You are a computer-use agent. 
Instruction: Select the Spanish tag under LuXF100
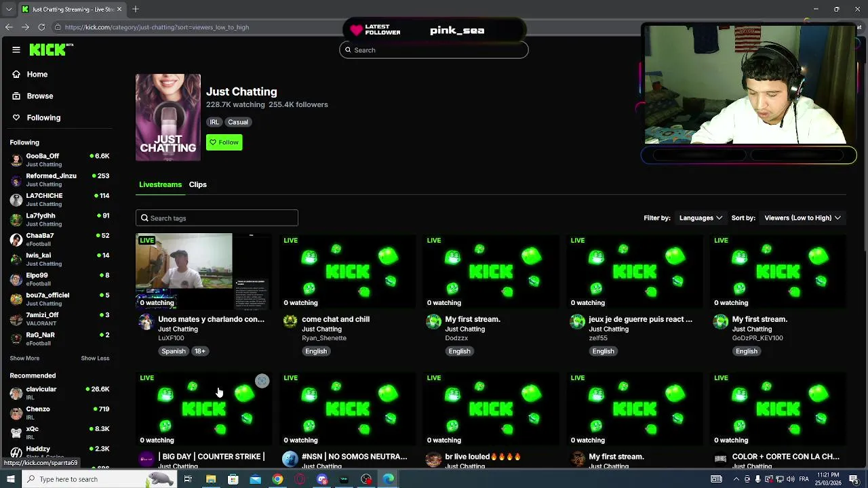[174, 351]
